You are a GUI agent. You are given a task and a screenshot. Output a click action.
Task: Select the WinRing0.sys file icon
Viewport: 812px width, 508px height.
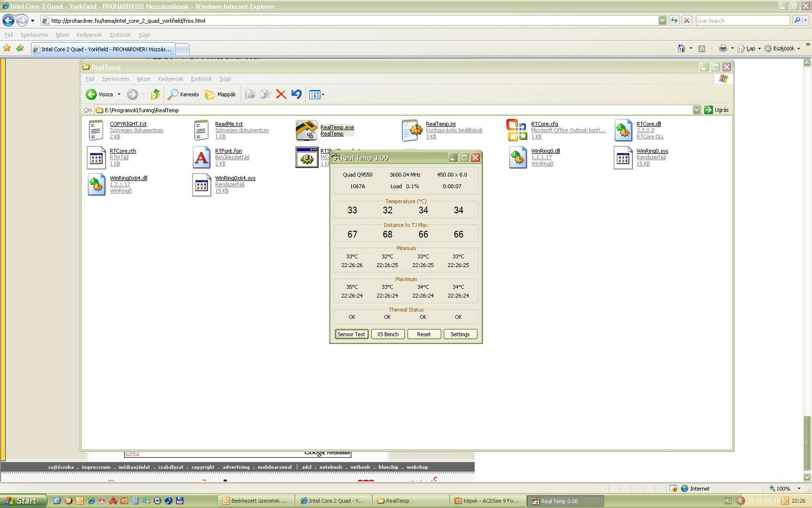[623, 157]
